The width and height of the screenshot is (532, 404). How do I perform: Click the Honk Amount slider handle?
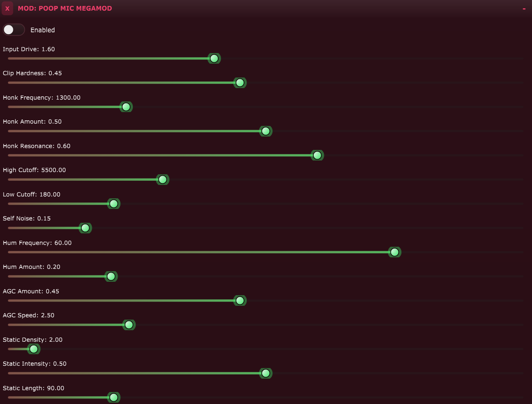point(266,131)
